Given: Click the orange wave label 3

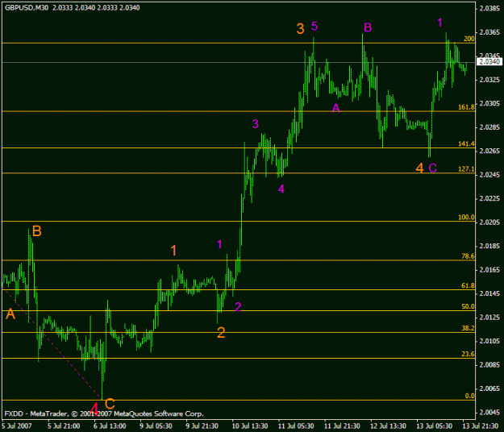Looking at the screenshot, I should tap(300, 28).
